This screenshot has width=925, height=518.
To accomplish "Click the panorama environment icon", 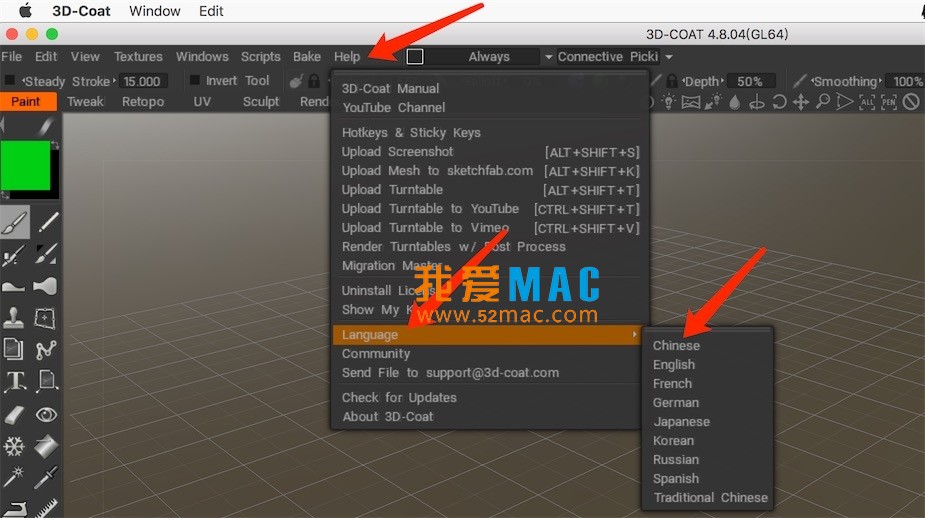I will [x=690, y=103].
